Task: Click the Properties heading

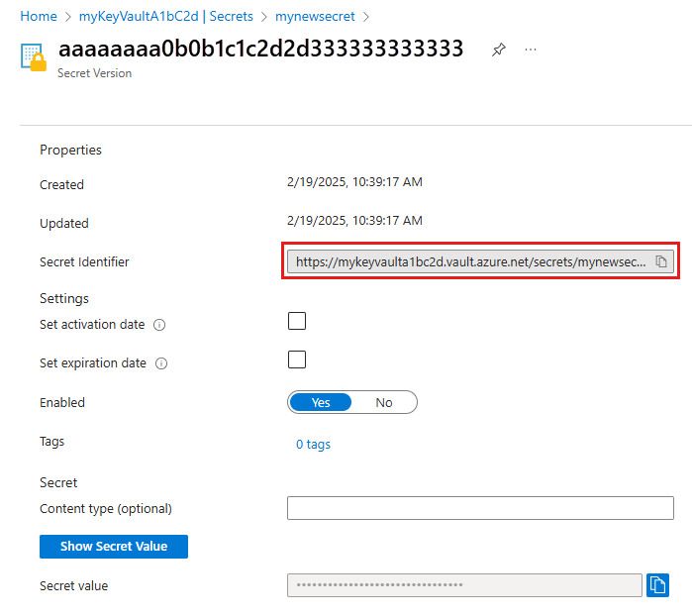Action: pos(70,151)
